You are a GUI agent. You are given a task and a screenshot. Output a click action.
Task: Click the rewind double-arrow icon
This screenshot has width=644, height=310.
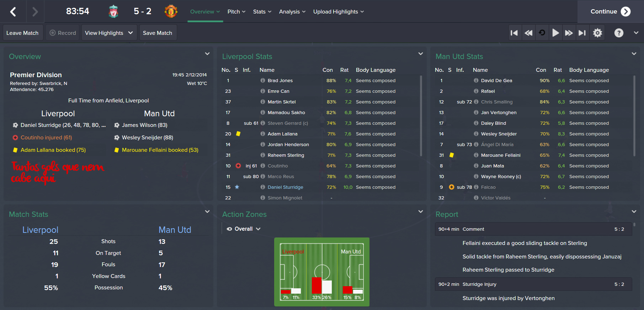(x=528, y=33)
